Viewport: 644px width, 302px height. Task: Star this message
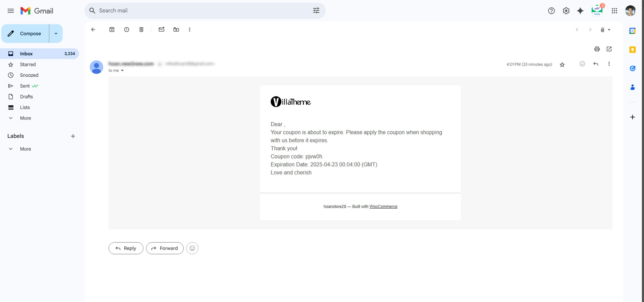pos(562,64)
